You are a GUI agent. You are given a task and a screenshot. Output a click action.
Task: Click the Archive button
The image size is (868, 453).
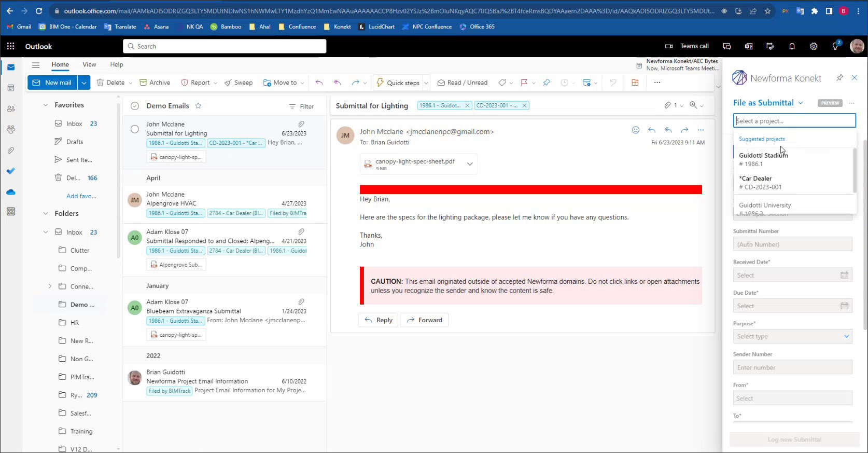[x=155, y=83]
